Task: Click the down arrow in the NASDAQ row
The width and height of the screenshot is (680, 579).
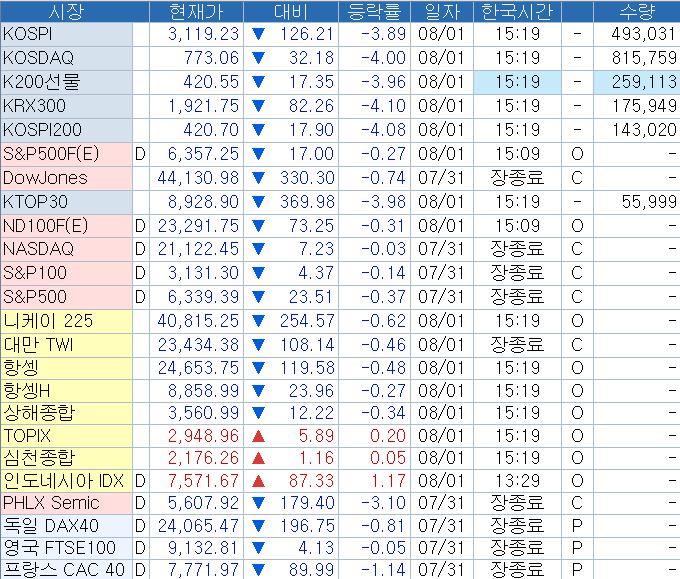Action: [259, 249]
